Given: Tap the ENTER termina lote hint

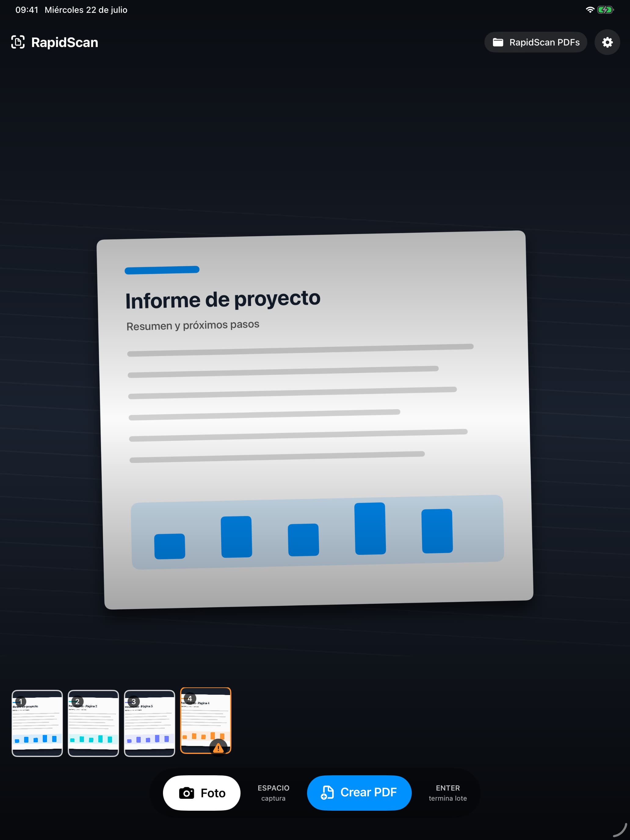Looking at the screenshot, I should point(448,793).
